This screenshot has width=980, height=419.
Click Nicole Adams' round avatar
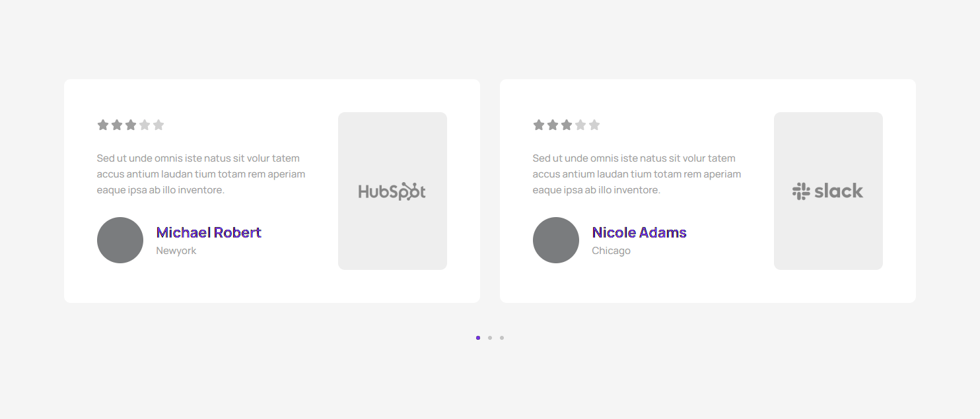pyautogui.click(x=556, y=240)
